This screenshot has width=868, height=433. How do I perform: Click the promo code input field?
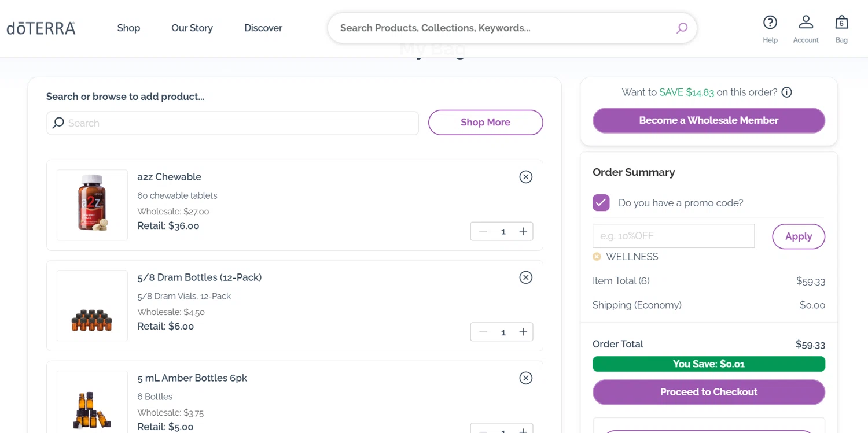(673, 236)
